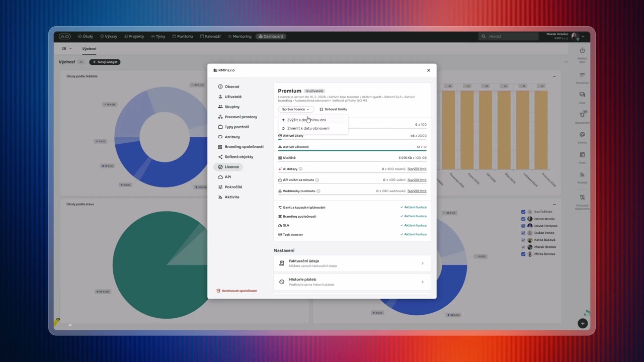Toggle David Tatranec legend checkbox
644x362 pixels.
pos(523,226)
